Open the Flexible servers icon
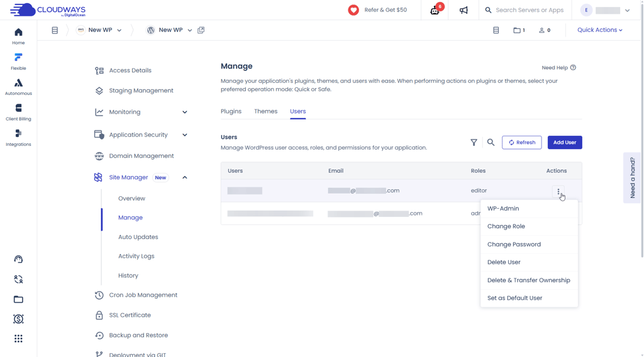 [18, 57]
